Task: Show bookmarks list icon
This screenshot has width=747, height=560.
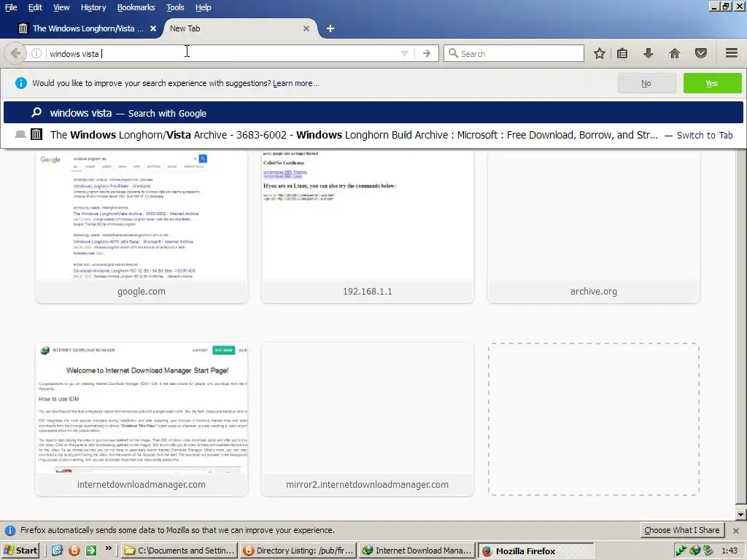Action: point(622,53)
